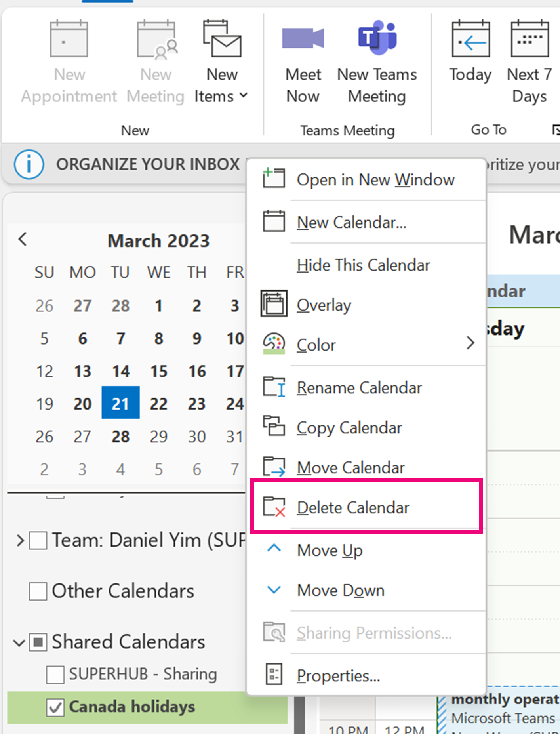Click the Overlay calendar icon
This screenshot has height=734, width=560.
pos(274,304)
